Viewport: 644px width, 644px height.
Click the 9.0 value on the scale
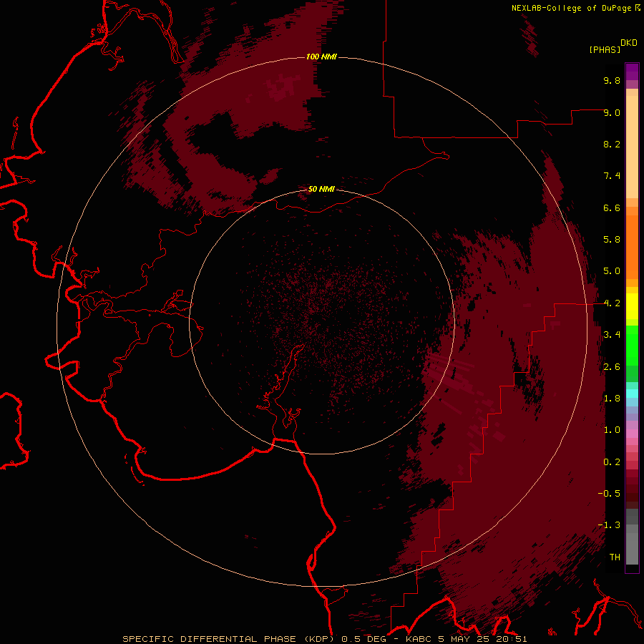[x=612, y=112]
